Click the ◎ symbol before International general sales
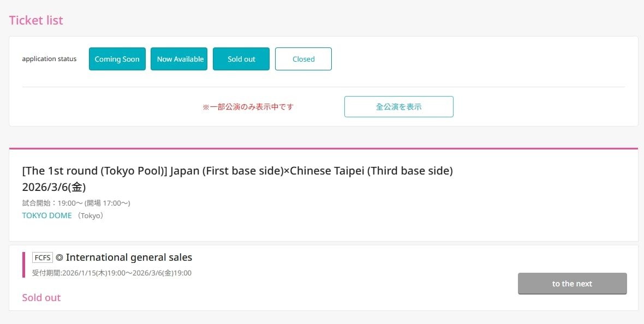 coord(59,257)
